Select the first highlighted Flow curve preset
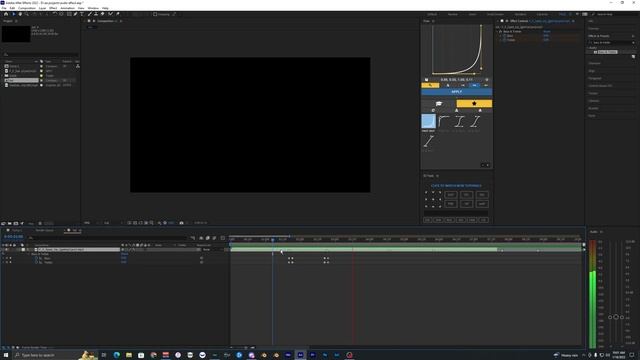Image resolution: width=640 pixels, height=360 pixels. tap(428, 121)
